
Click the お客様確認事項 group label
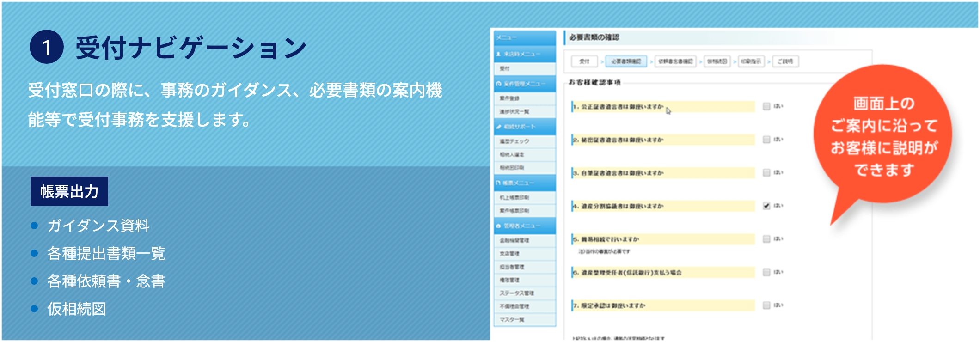(594, 83)
